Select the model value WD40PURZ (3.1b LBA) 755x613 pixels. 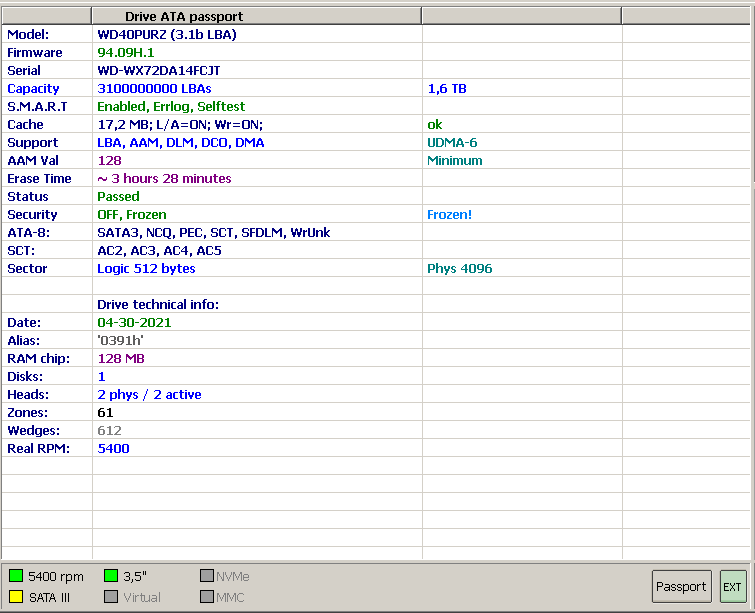coord(167,35)
